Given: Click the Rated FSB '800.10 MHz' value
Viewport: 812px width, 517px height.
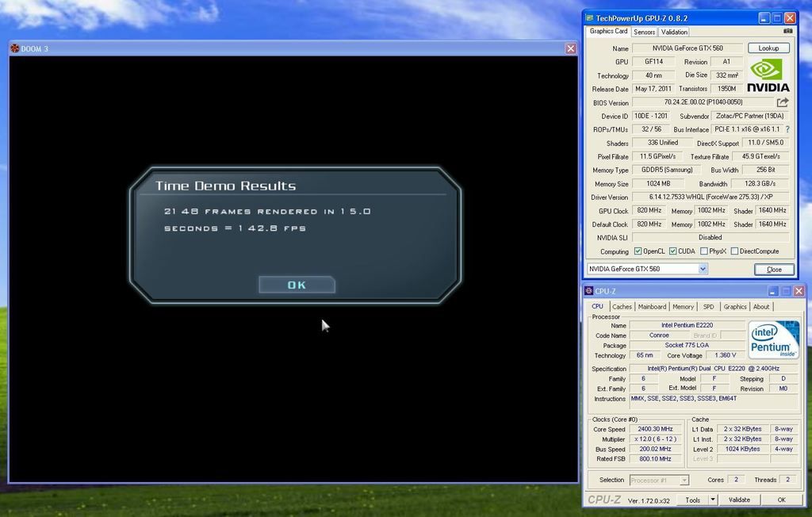Looking at the screenshot, I should tap(654, 458).
